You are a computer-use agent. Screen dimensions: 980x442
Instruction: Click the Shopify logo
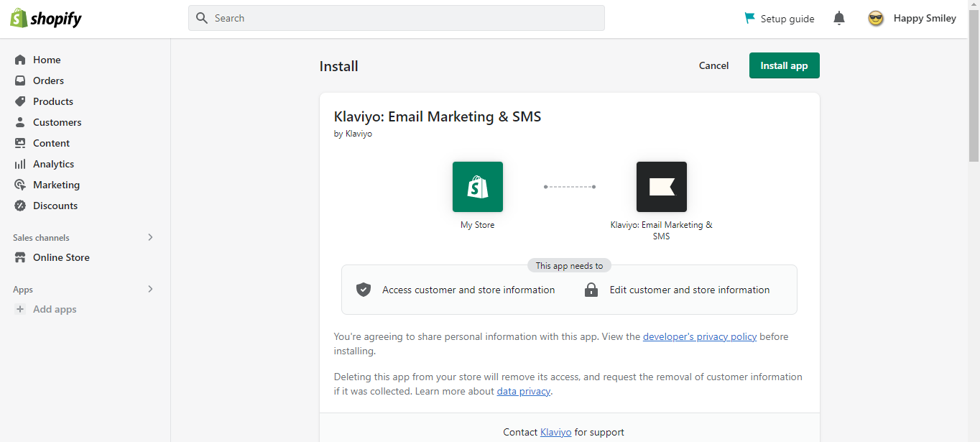click(x=46, y=19)
